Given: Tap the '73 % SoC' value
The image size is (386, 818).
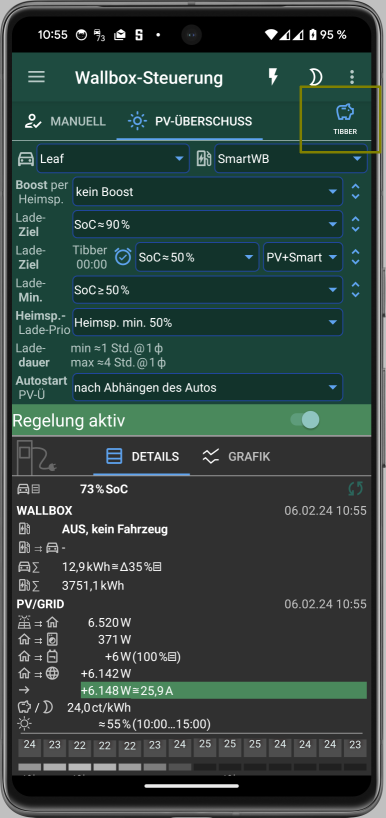Looking at the screenshot, I should coord(104,489).
